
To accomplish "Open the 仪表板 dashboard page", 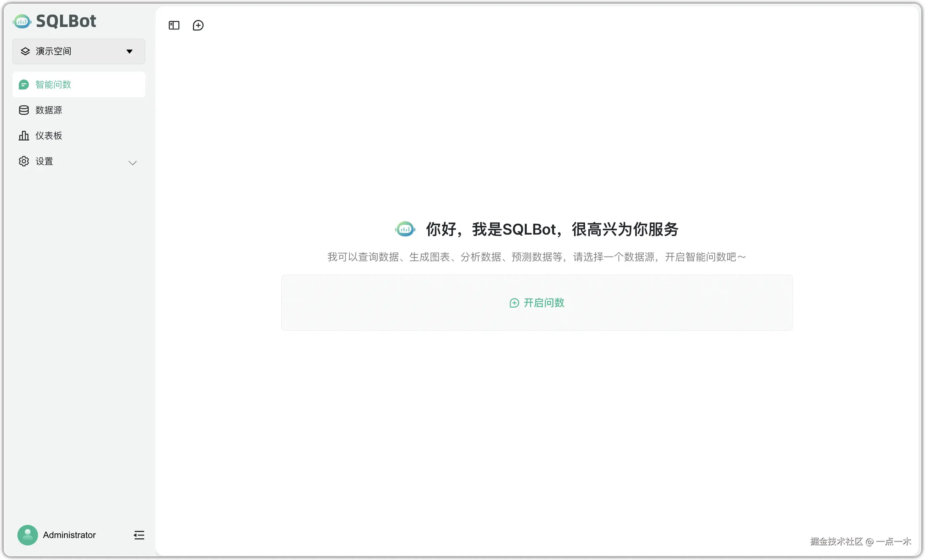I will pyautogui.click(x=48, y=136).
